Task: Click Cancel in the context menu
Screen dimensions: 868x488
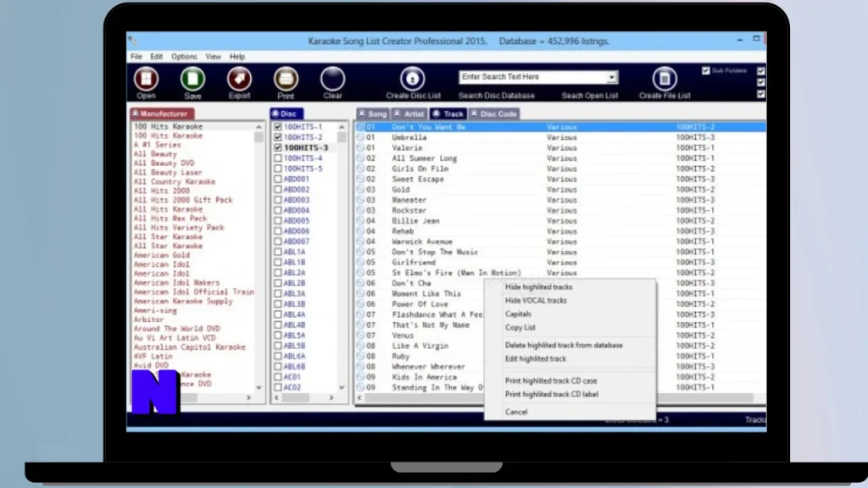Action: 516,412
